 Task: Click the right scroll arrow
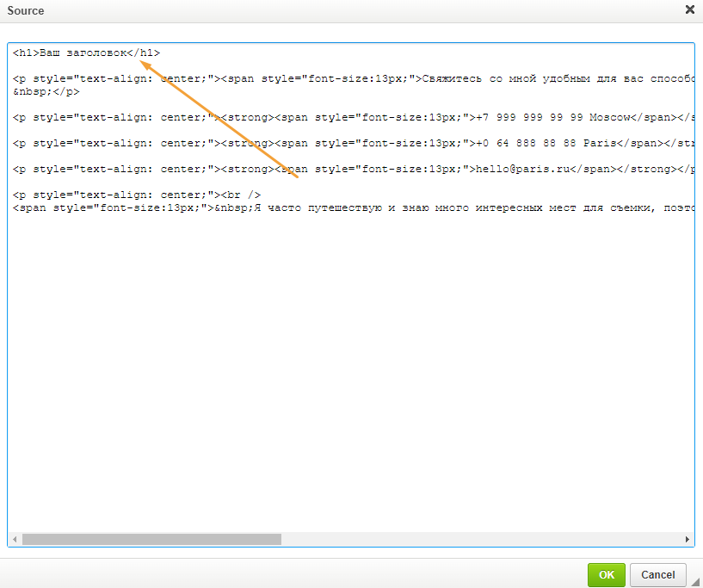tap(688, 539)
